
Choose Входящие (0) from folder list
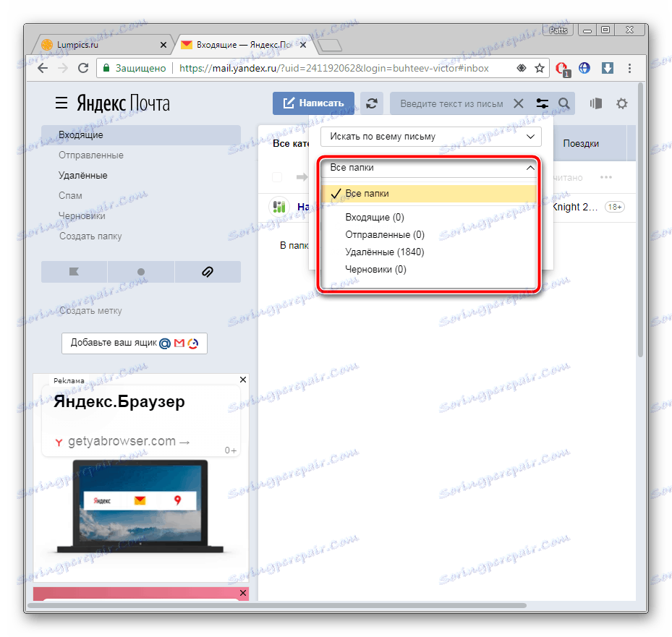375,217
